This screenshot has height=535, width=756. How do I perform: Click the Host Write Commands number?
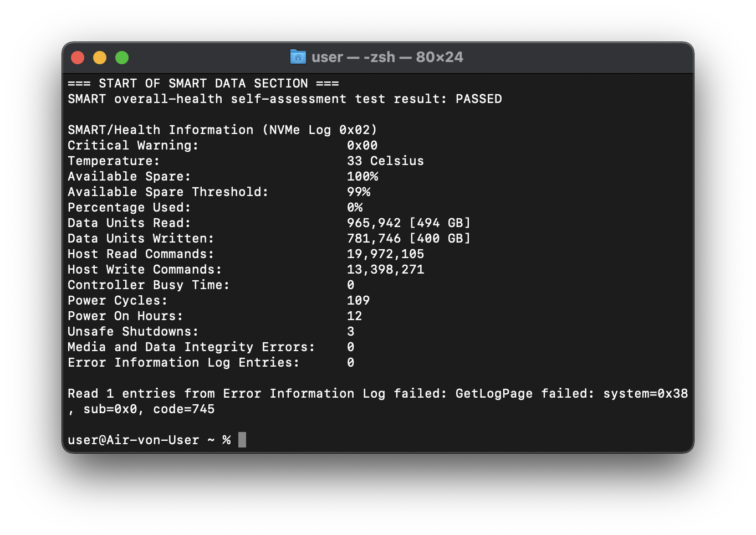click(385, 270)
